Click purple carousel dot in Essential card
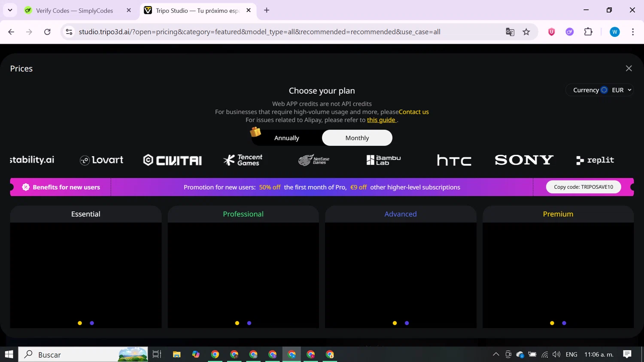644x362 pixels. point(92,323)
